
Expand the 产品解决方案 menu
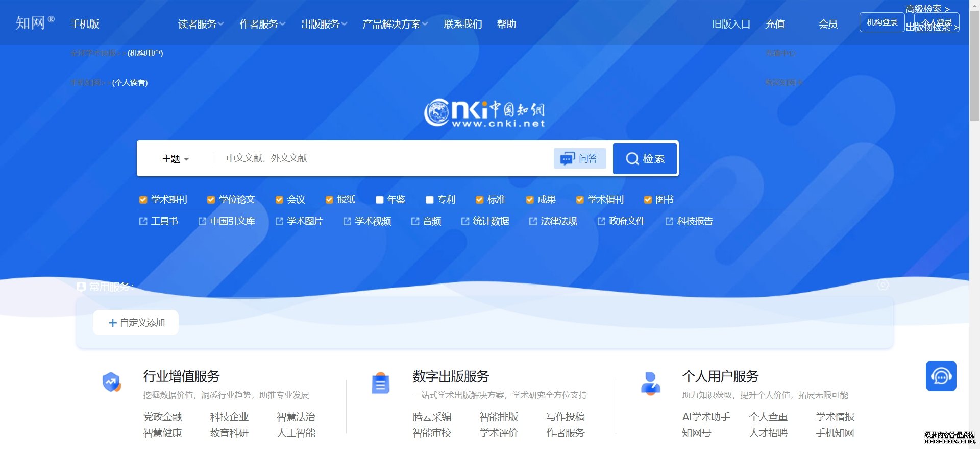[395, 24]
